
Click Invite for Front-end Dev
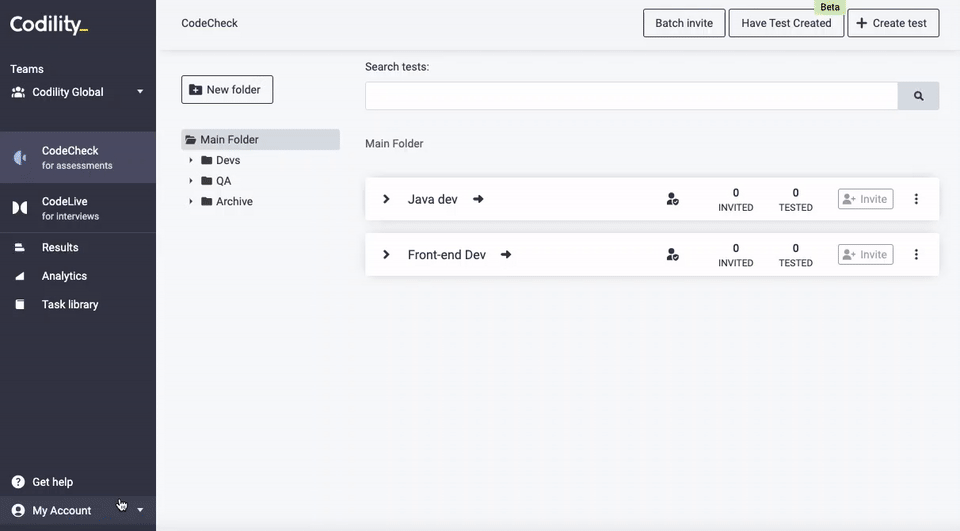pos(865,255)
